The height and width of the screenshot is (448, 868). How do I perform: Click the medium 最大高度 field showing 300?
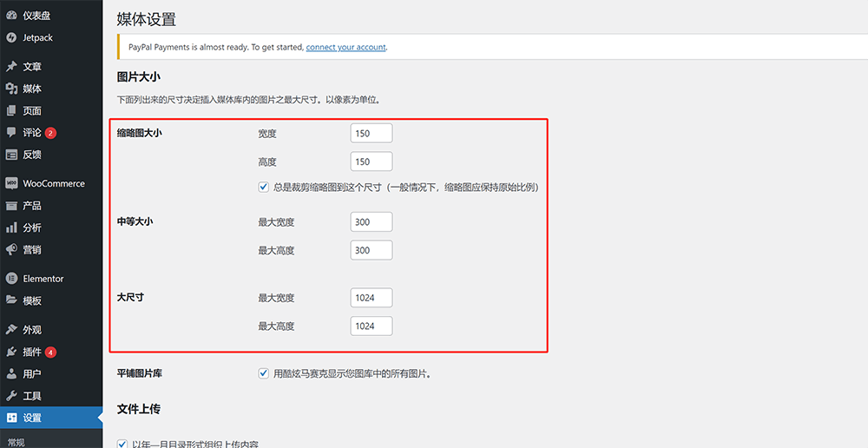click(372, 250)
